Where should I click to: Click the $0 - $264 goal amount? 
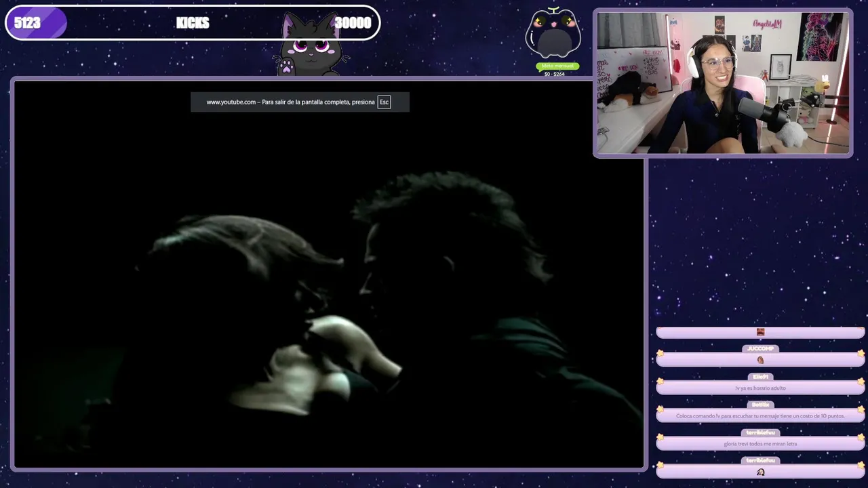(554, 74)
